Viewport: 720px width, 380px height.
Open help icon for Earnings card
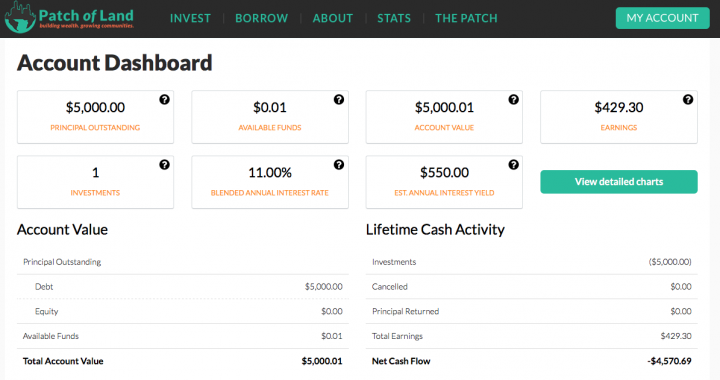pos(688,100)
